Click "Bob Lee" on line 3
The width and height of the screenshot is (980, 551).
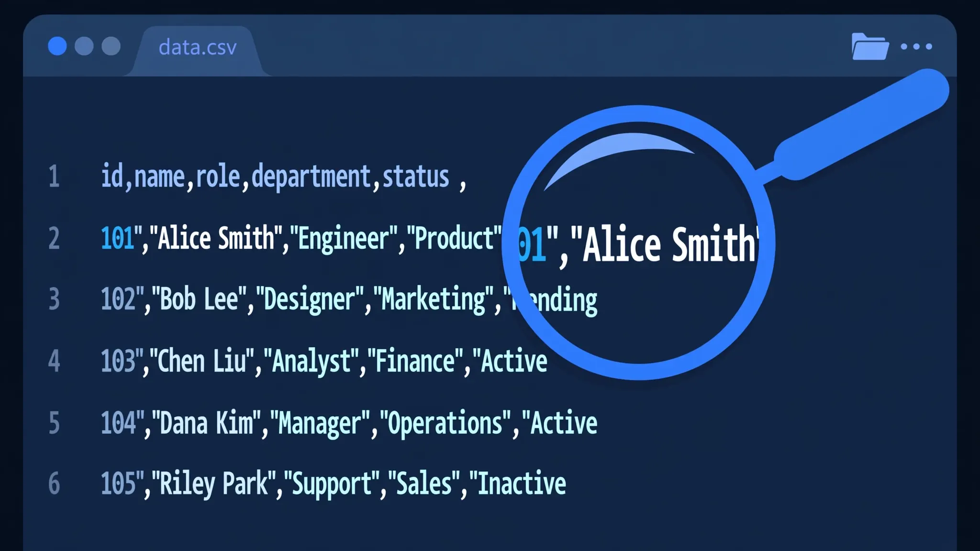click(x=199, y=299)
